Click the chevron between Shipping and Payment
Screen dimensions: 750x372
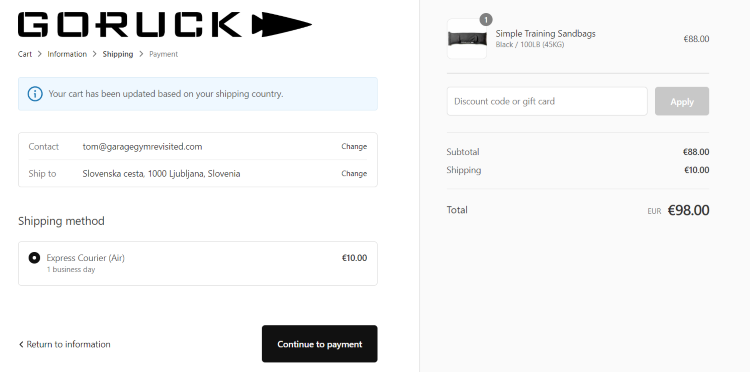pos(141,54)
